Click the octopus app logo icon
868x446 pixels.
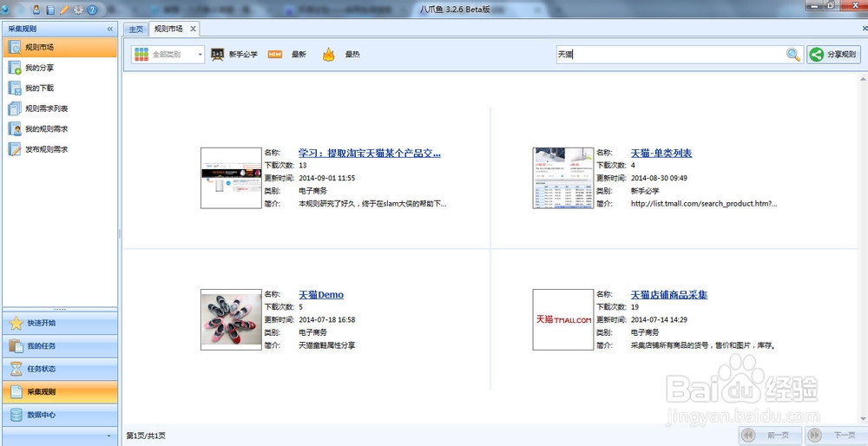pos(5,9)
